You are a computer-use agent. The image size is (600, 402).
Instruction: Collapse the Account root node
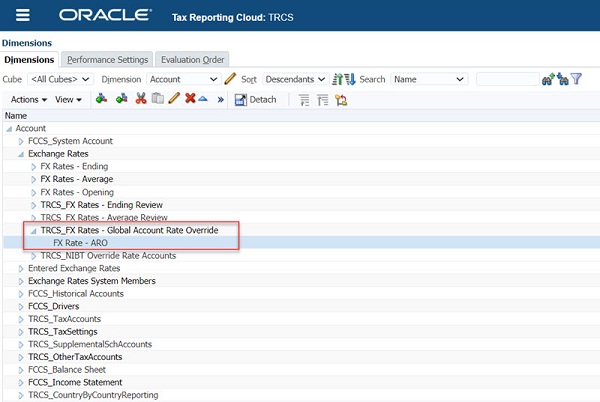click(x=9, y=129)
